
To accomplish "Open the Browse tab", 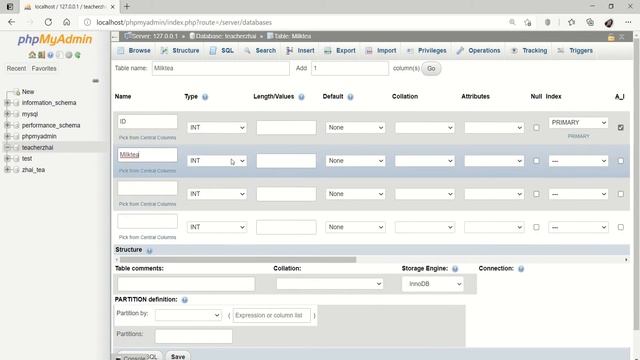I will (x=134, y=51).
